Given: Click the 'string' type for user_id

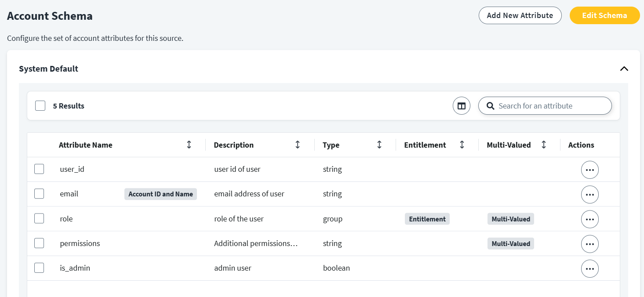Looking at the screenshot, I should pyautogui.click(x=332, y=169).
